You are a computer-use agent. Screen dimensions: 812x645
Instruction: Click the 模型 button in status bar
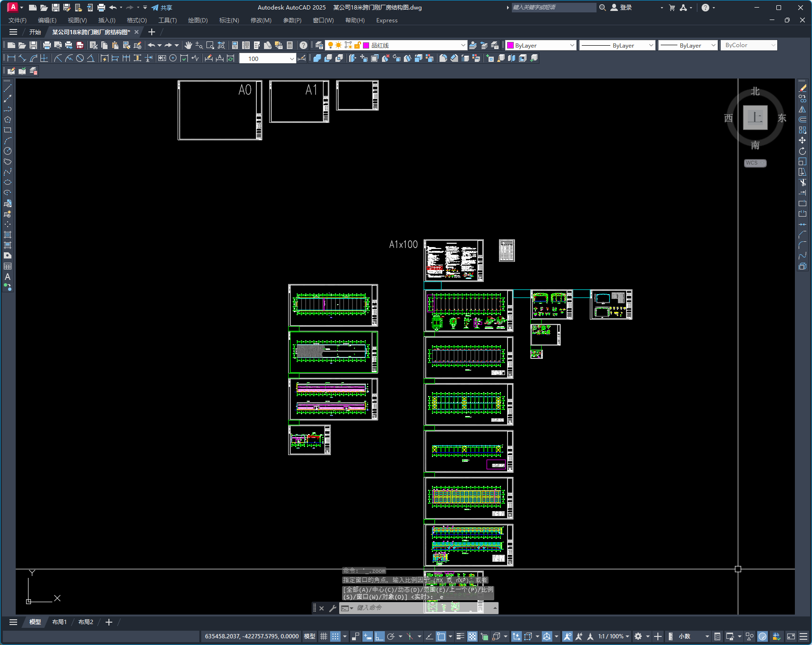[310, 636]
